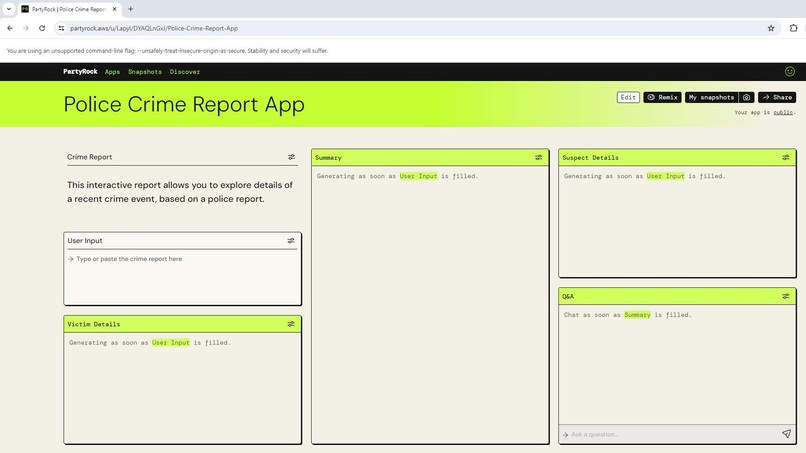Image resolution: width=806 pixels, height=453 pixels.
Task: Click User Input reference in Victim Details widget
Action: (x=171, y=342)
